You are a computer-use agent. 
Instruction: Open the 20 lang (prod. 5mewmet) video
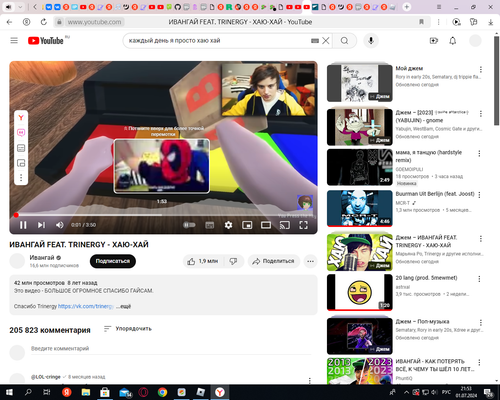(360, 292)
